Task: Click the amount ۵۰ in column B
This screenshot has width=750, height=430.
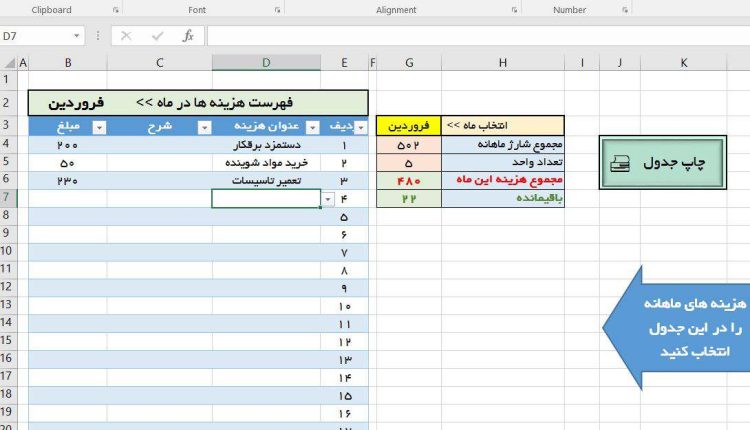Action: tap(68, 163)
